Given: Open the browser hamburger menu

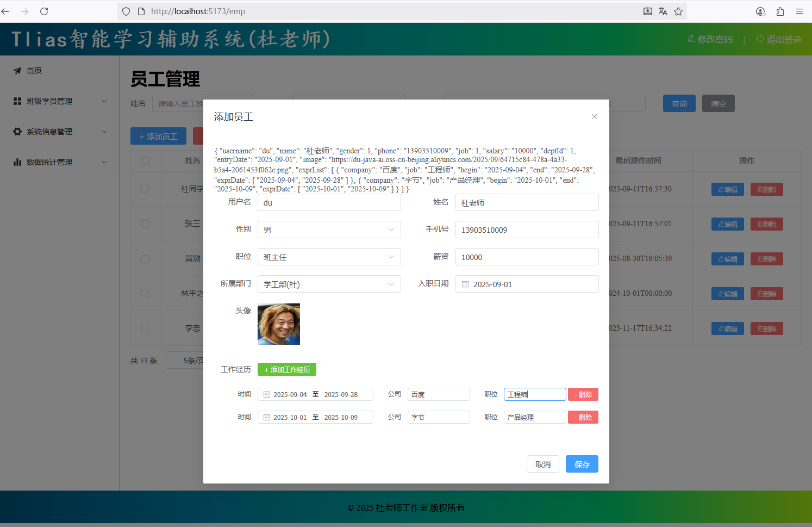Looking at the screenshot, I should click(x=799, y=11).
